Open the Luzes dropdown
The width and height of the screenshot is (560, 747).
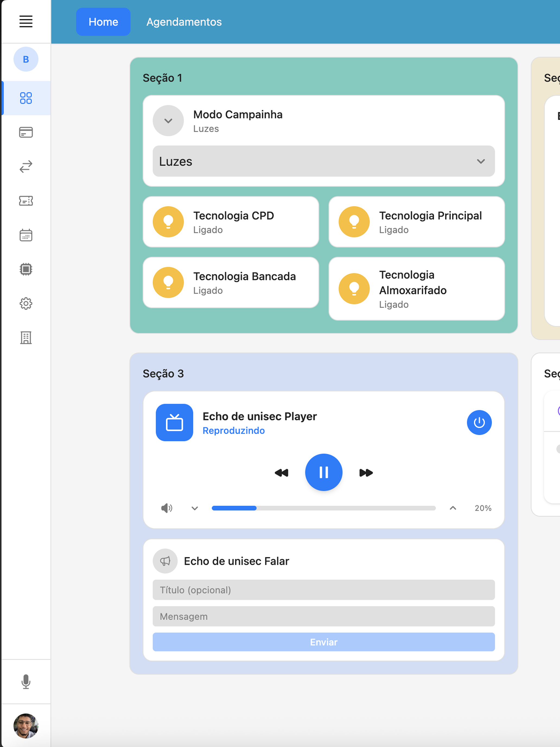pos(324,161)
